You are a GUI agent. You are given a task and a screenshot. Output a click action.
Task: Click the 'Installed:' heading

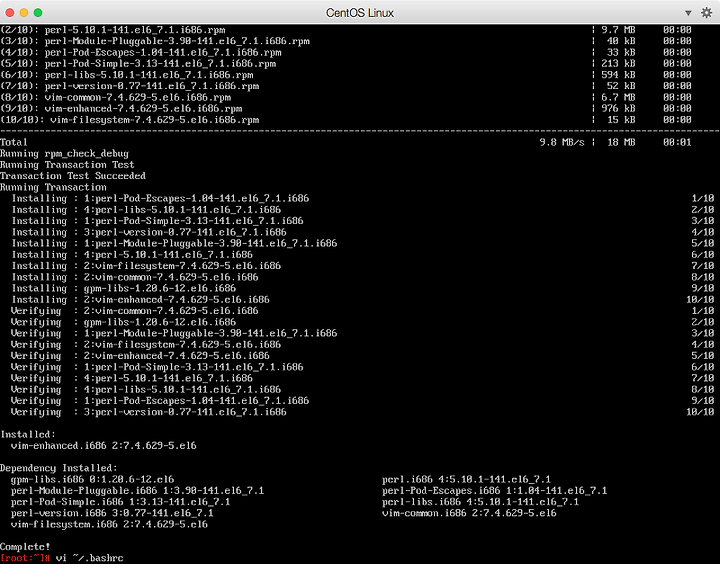tap(28, 434)
